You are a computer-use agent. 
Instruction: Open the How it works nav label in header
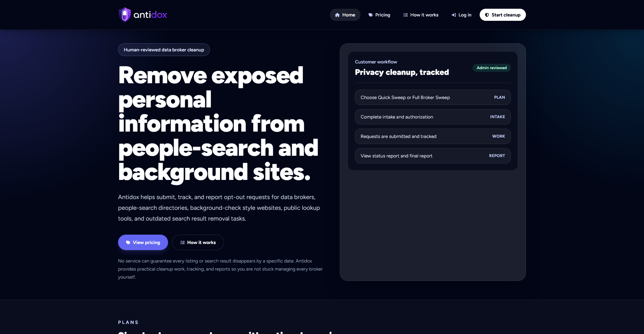click(424, 15)
